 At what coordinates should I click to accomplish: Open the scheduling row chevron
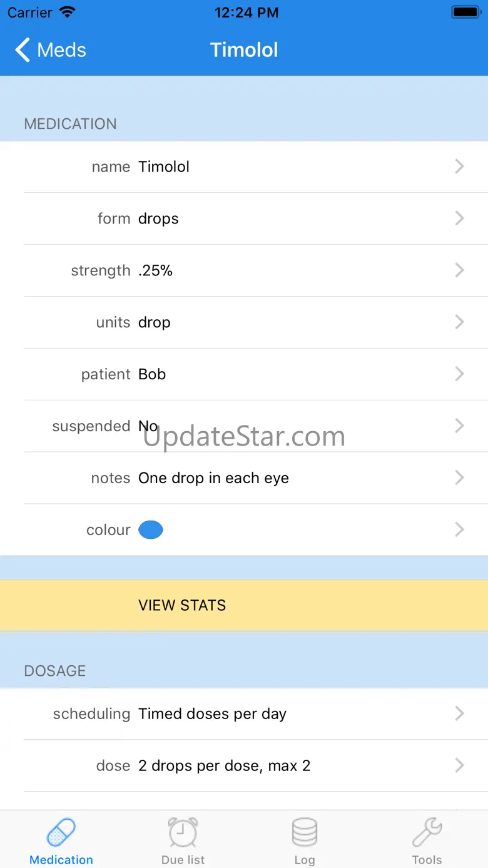pyautogui.click(x=460, y=713)
